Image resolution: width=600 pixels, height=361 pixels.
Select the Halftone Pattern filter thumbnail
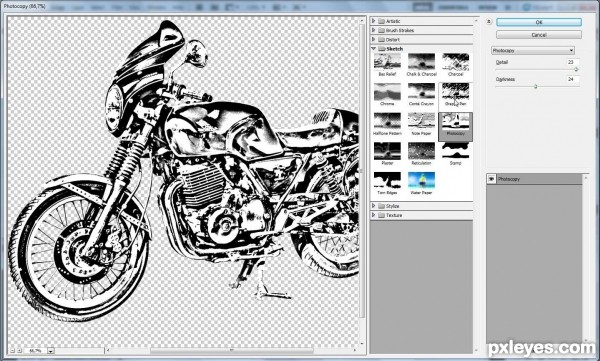387,121
